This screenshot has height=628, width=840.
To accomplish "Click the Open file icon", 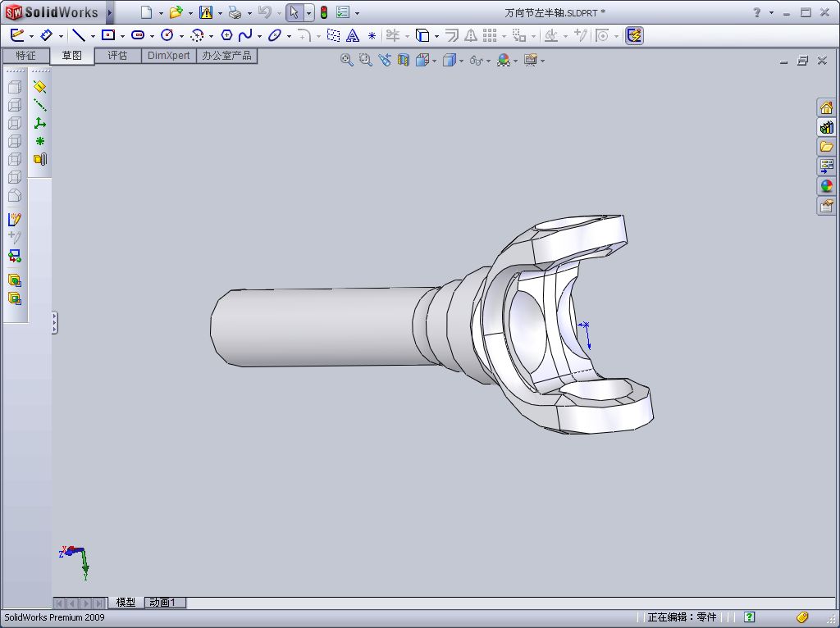I will 176,12.
